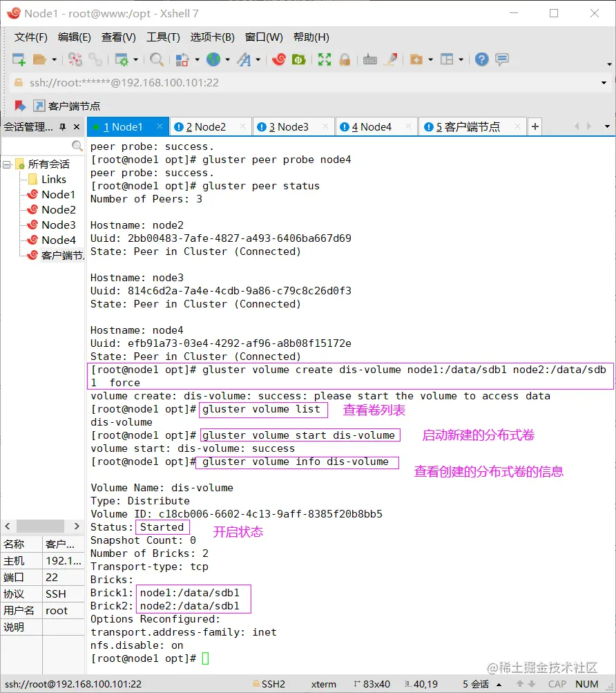The width and height of the screenshot is (616, 693).
Task: Click the chat feedback bubble icon
Action: [502, 59]
